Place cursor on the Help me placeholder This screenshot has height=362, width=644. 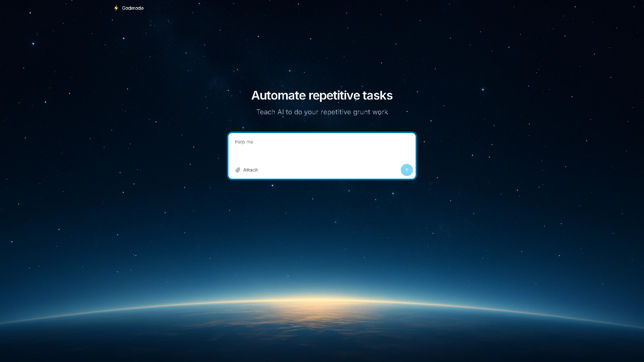(x=244, y=142)
